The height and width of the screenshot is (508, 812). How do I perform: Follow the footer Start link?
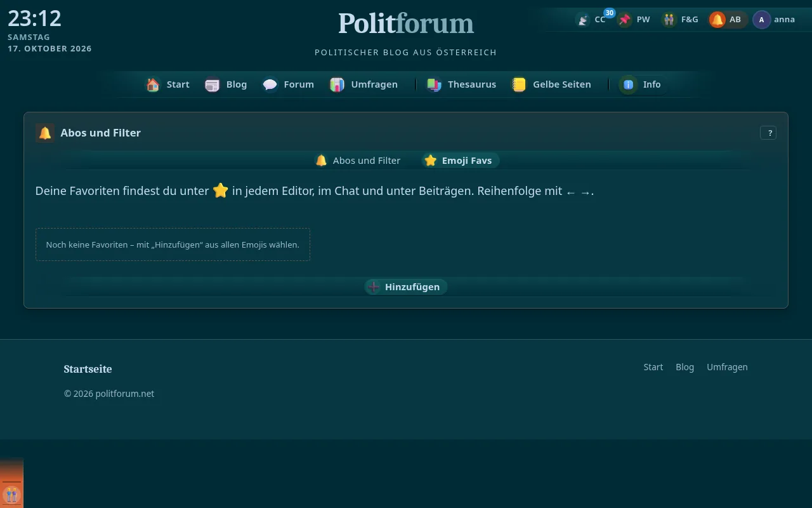point(653,367)
